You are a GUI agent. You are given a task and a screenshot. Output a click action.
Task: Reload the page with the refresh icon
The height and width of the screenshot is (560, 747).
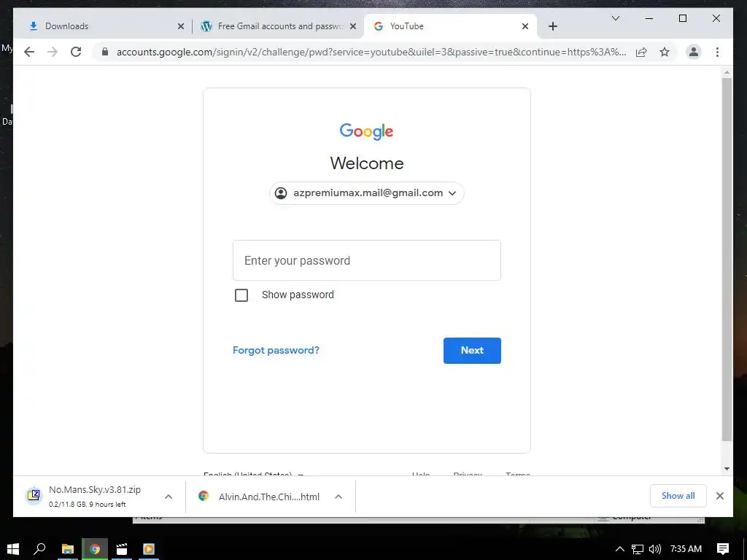click(x=76, y=52)
